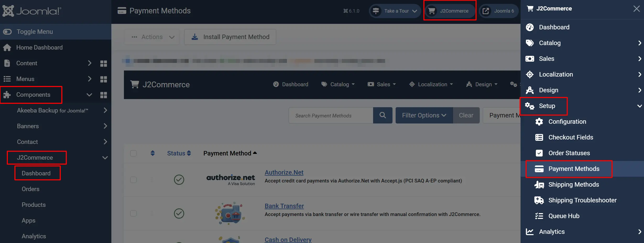Image resolution: width=644 pixels, height=243 pixels.
Task: Open Components module dashboard grid icon
Action: pos(103,95)
